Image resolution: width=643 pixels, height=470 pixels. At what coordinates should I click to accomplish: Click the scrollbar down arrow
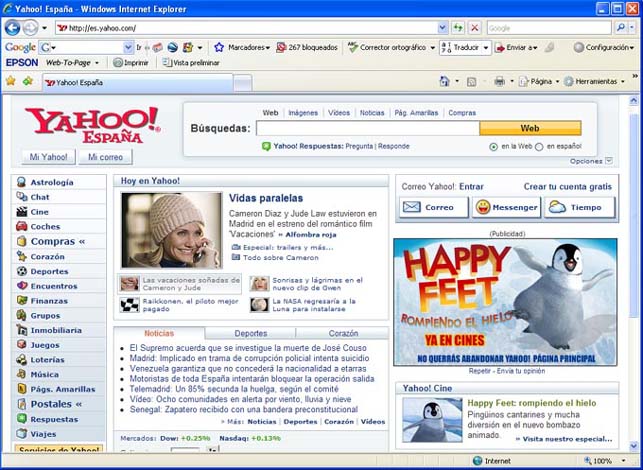point(633,447)
